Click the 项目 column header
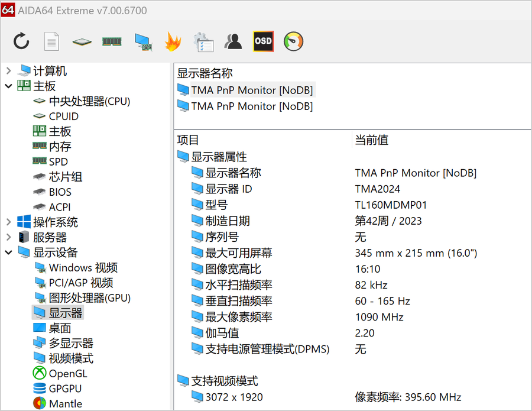Screen dimensions: 532x411 187,140
